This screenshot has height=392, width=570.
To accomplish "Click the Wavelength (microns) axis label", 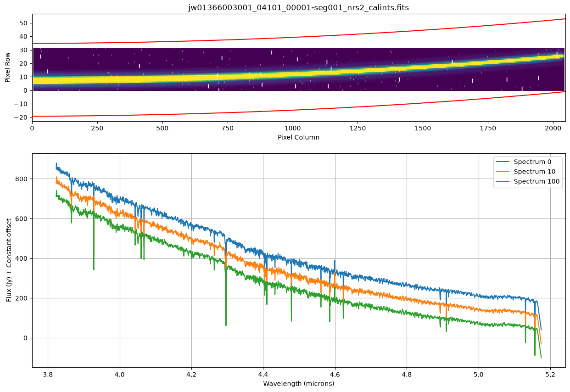I will click(x=299, y=383).
